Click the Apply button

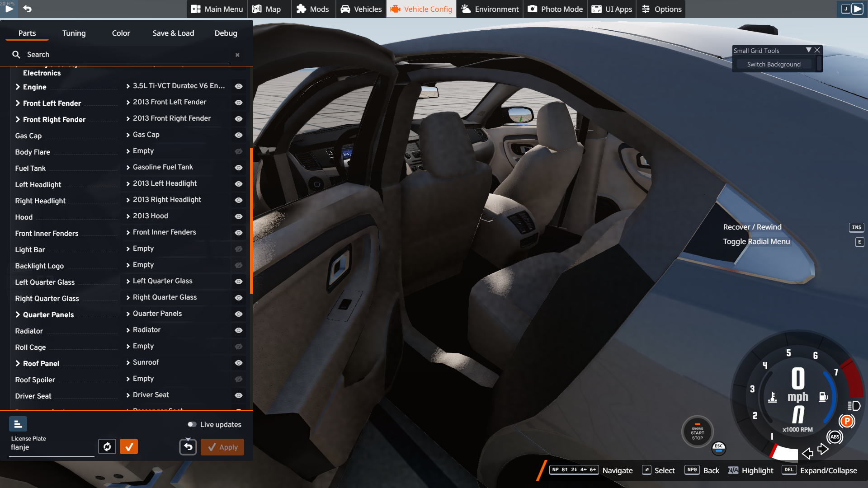tap(222, 447)
